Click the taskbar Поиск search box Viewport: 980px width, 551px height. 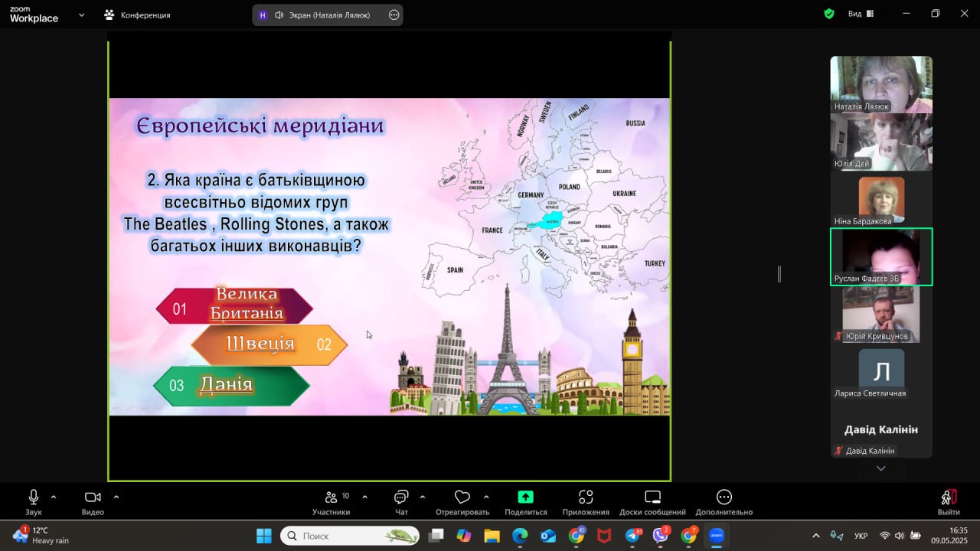pyautogui.click(x=350, y=536)
